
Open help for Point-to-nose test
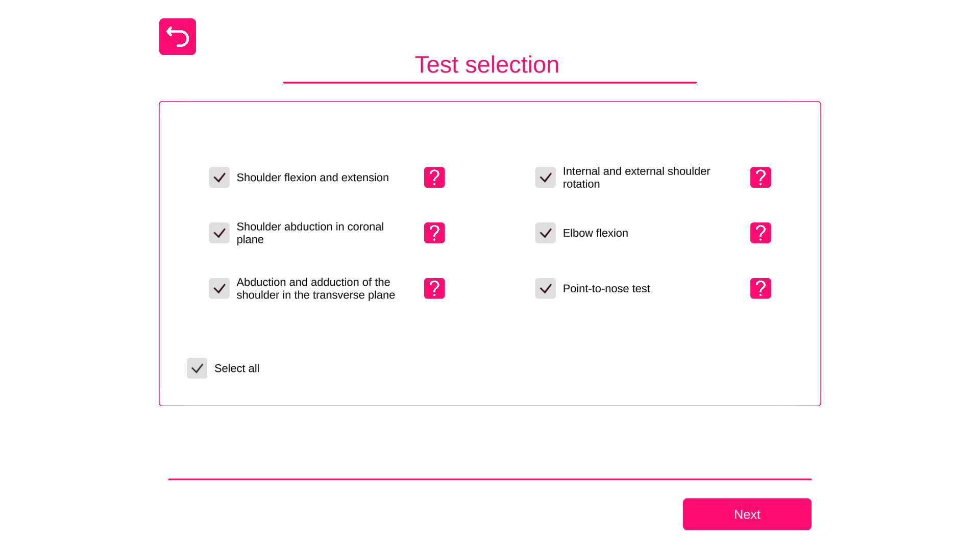coord(761,289)
